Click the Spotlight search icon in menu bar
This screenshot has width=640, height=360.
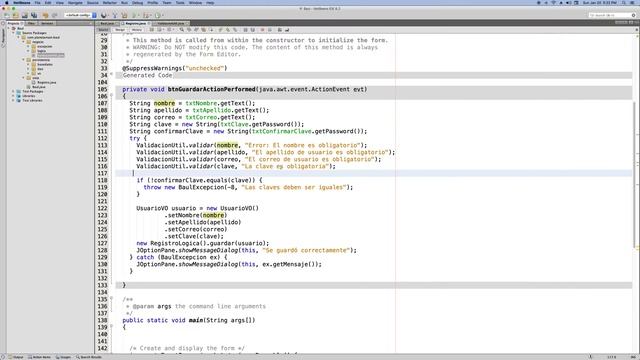pos(624,3)
